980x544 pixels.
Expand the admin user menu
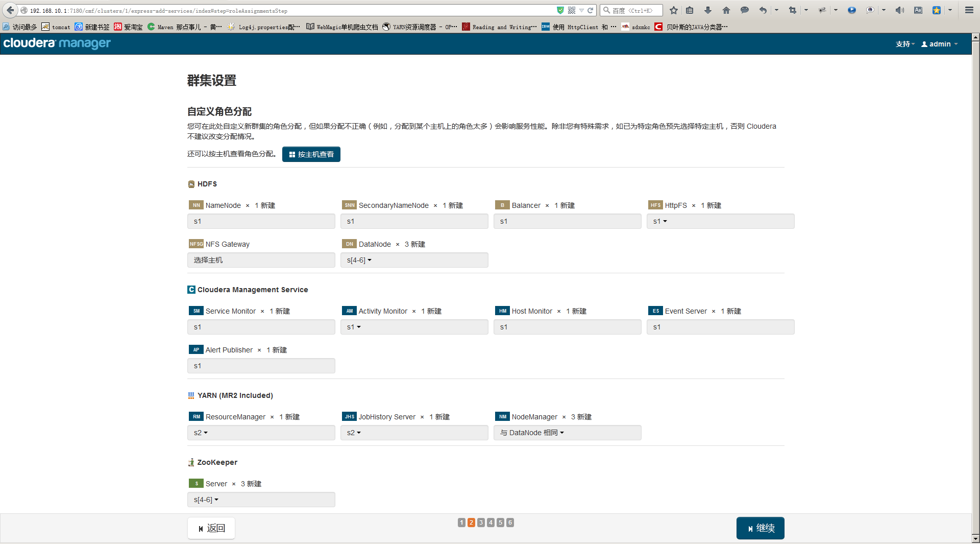coord(939,44)
